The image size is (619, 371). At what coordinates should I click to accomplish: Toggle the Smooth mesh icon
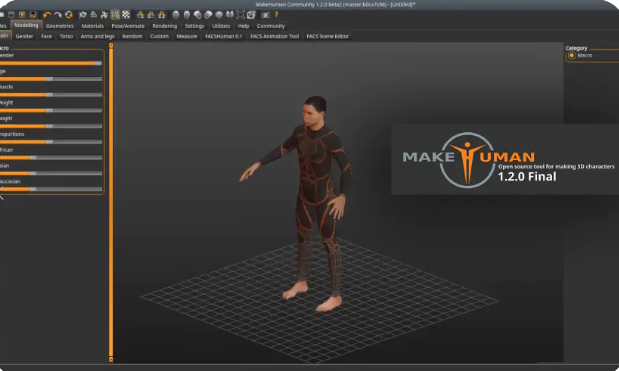[83, 15]
